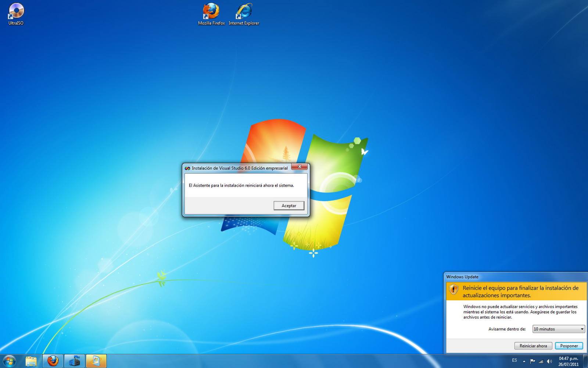Viewport: 588px width, 368px height.
Task: Postpone the restart with Posponer
Action: (569, 346)
